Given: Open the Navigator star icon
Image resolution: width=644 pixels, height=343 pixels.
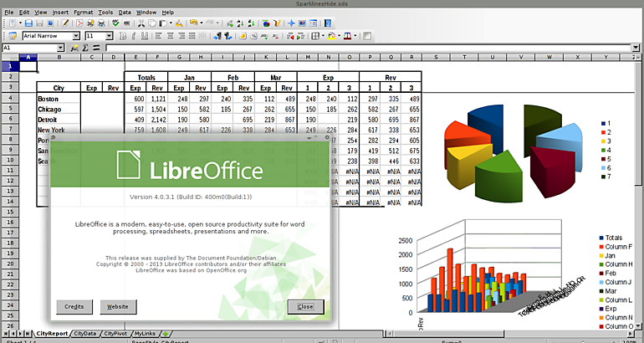Looking at the screenshot, I should coord(291,23).
